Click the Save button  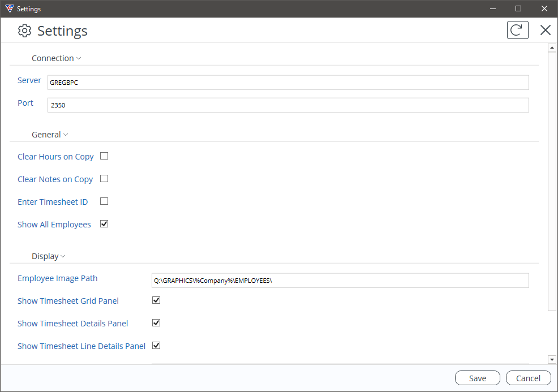(x=477, y=378)
